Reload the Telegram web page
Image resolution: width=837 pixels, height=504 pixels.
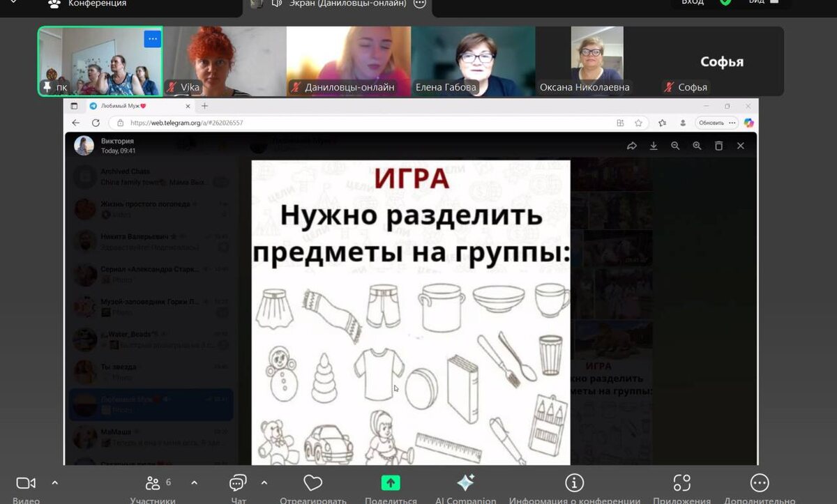pos(98,123)
